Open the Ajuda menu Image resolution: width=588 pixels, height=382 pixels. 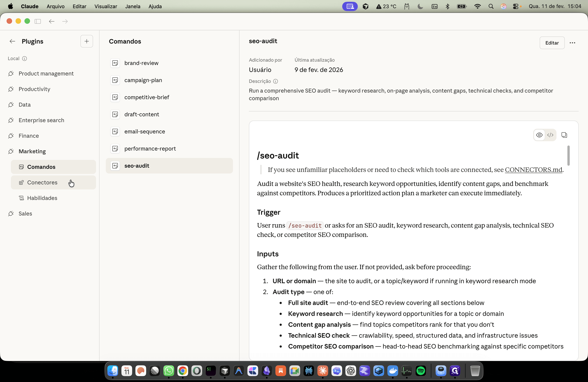click(155, 6)
